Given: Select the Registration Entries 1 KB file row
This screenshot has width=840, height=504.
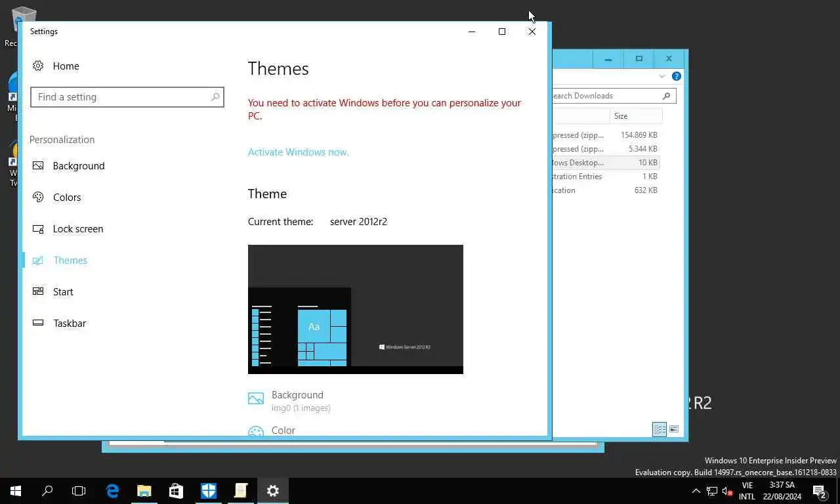Looking at the screenshot, I should (605, 177).
